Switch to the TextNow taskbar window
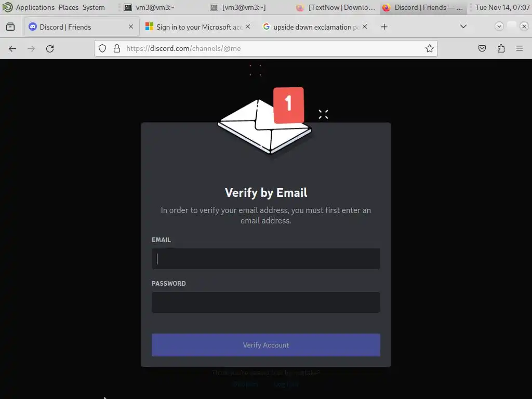This screenshot has width=532, height=399. click(336, 7)
